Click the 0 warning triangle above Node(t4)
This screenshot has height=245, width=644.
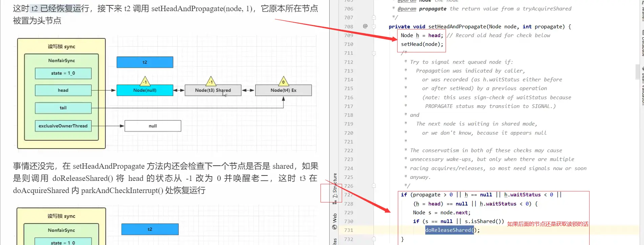(283, 81)
